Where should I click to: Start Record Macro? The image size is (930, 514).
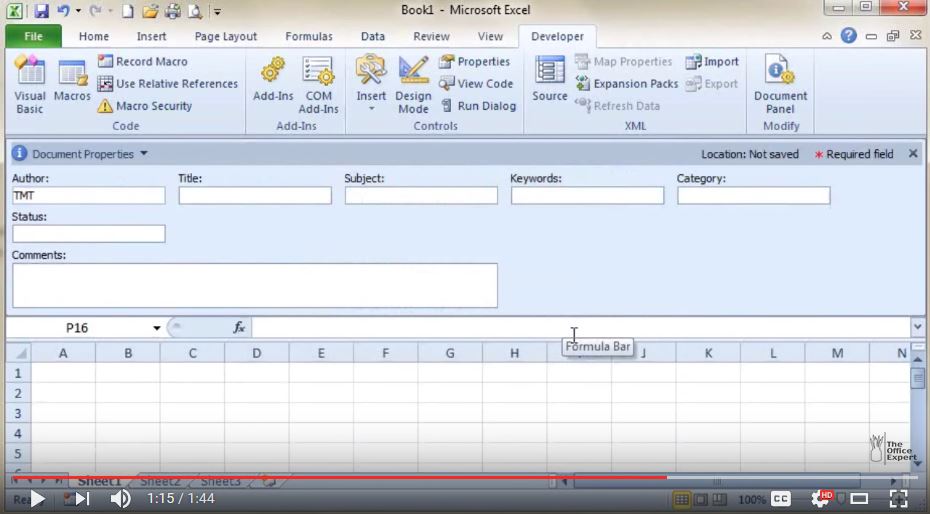[142, 61]
